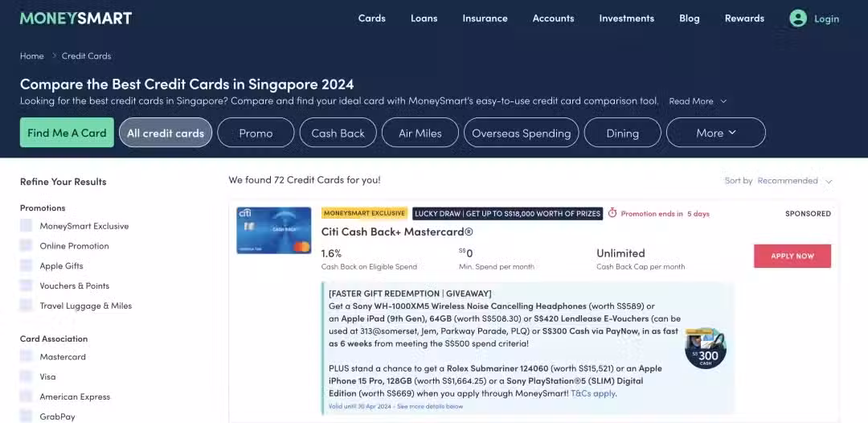Image resolution: width=868 pixels, height=423 pixels.
Task: Open the Insurance menu
Action: click(x=485, y=18)
